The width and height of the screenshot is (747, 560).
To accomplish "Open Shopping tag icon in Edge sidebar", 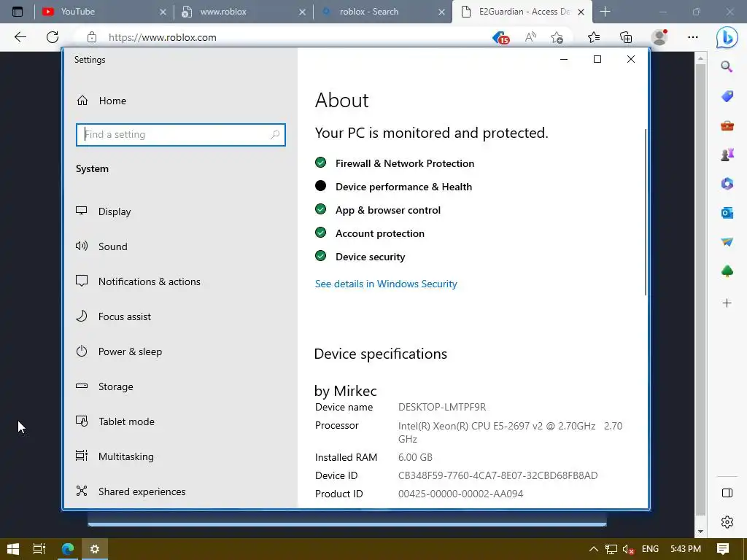I will 727,96.
